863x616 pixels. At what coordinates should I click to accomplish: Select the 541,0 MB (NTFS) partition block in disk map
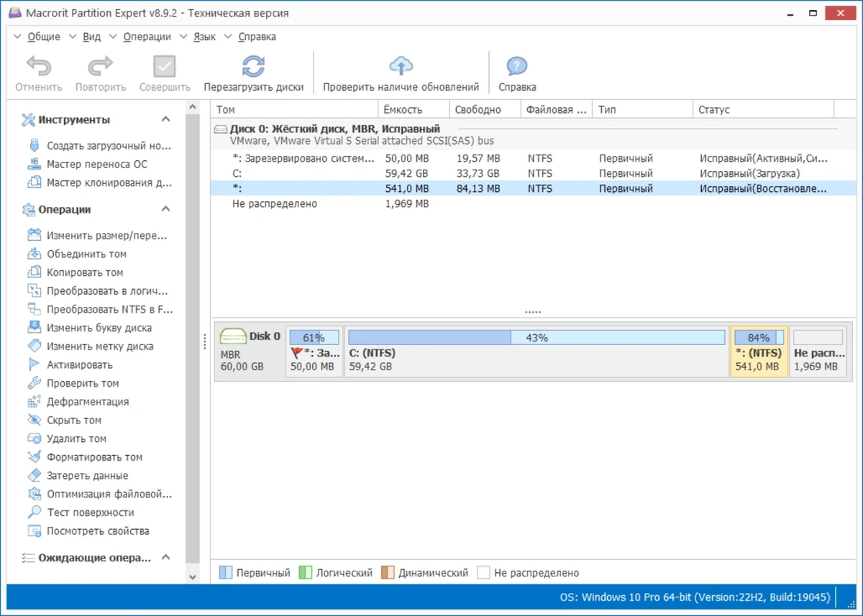pos(759,351)
